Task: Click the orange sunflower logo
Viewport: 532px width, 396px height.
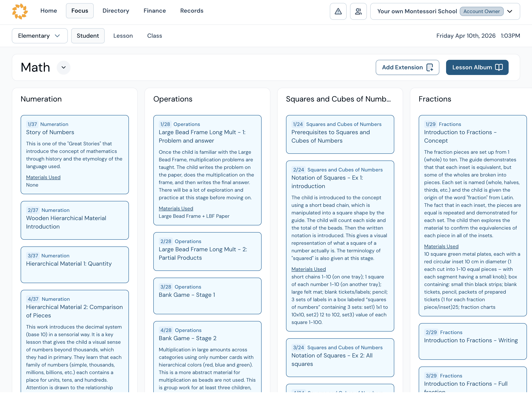Action: [x=20, y=11]
